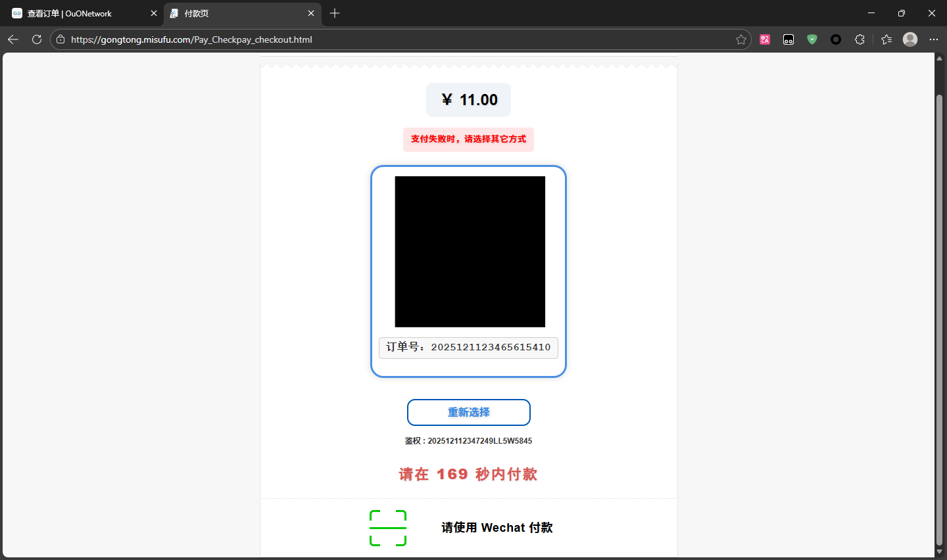The image size is (947, 560).
Task: Expand the browser Settings and more menu
Action: (934, 39)
